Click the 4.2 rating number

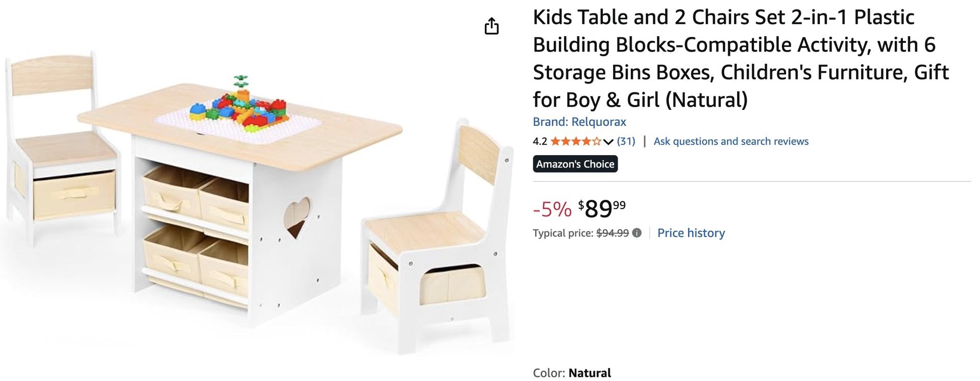(540, 141)
